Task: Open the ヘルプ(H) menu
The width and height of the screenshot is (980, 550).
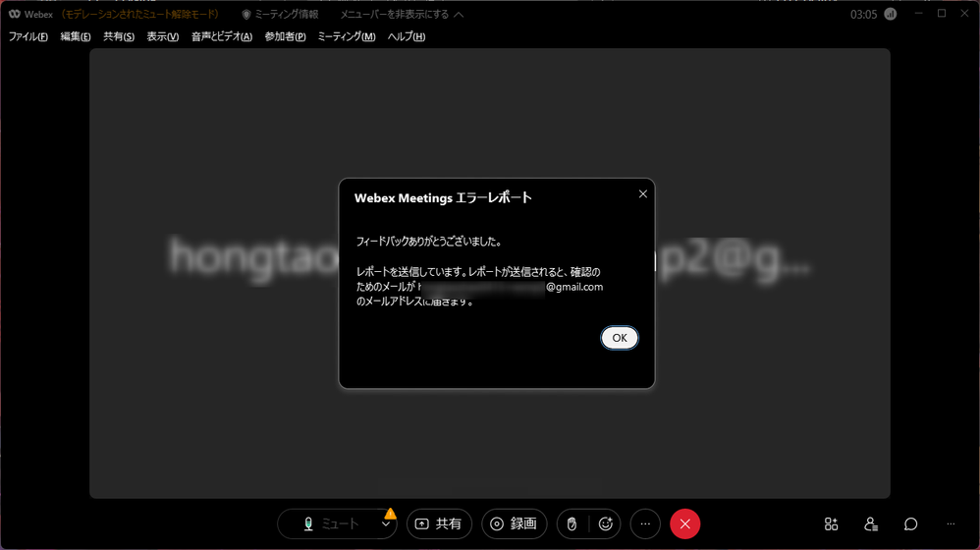Action: click(407, 37)
